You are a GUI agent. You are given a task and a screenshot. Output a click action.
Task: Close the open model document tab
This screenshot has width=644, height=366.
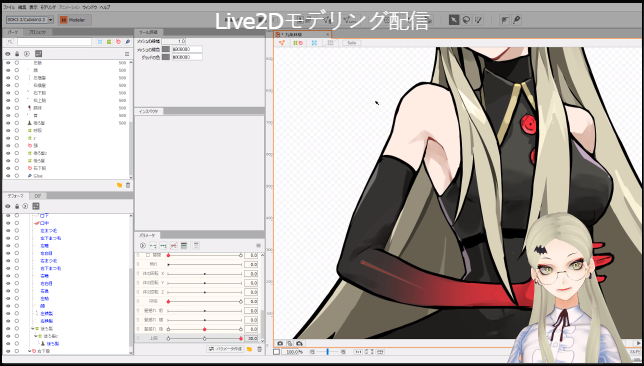click(x=327, y=35)
